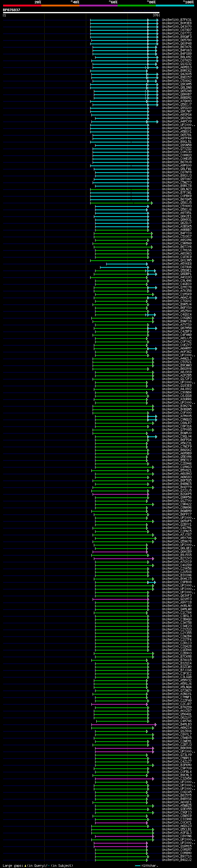Screen dimensions: 197x868
Task: Open hit UniRef100_Q43070
Action: [176, 26]
